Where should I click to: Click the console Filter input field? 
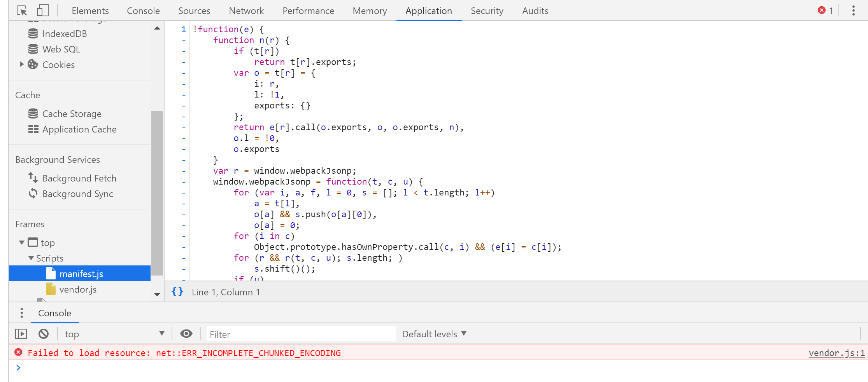coord(300,333)
